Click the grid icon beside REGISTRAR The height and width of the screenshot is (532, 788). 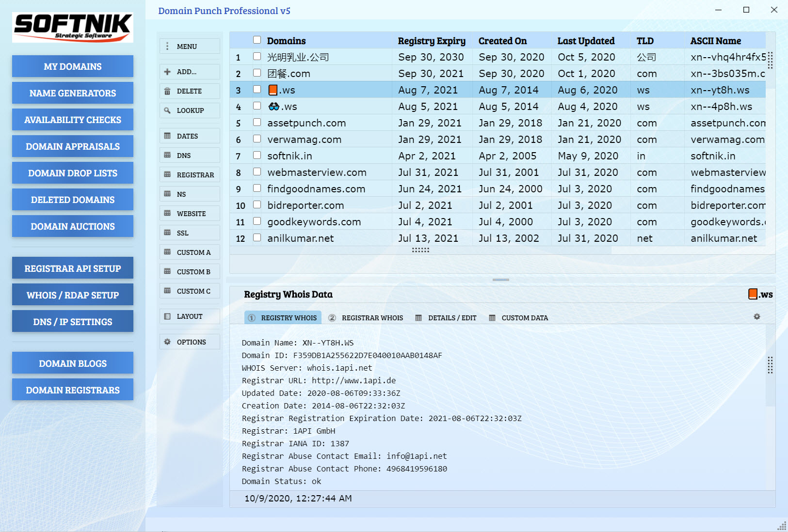coord(167,175)
